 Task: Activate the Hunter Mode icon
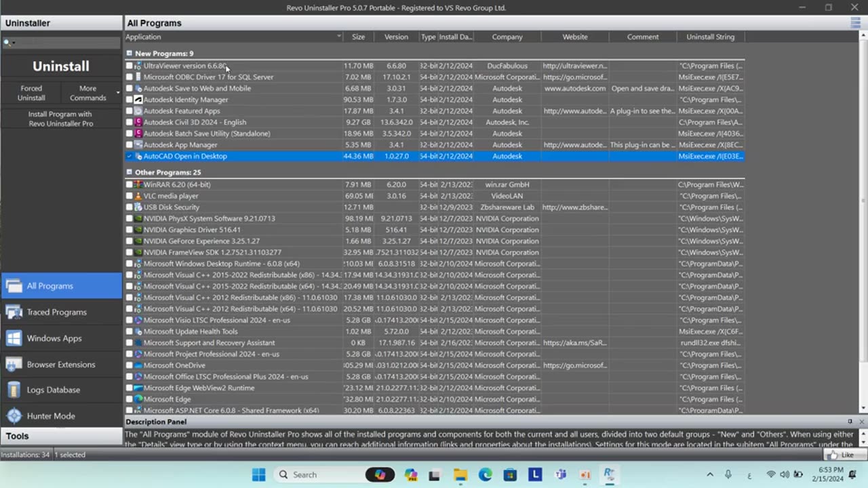pyautogui.click(x=14, y=416)
